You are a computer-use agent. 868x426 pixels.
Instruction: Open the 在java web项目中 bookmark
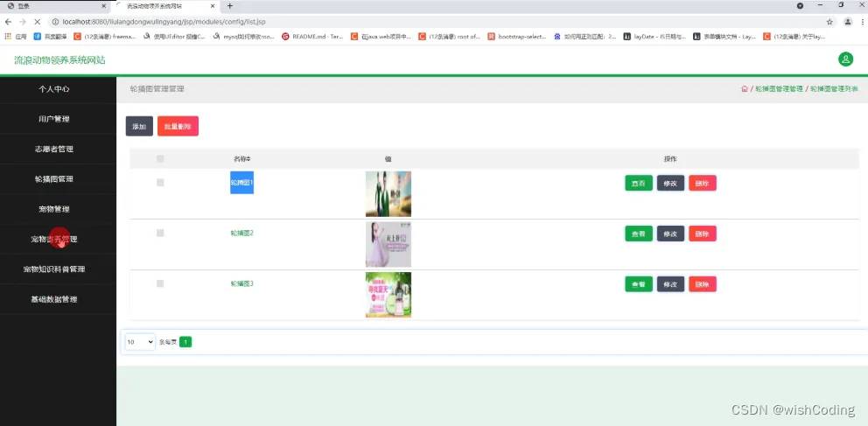pos(381,37)
